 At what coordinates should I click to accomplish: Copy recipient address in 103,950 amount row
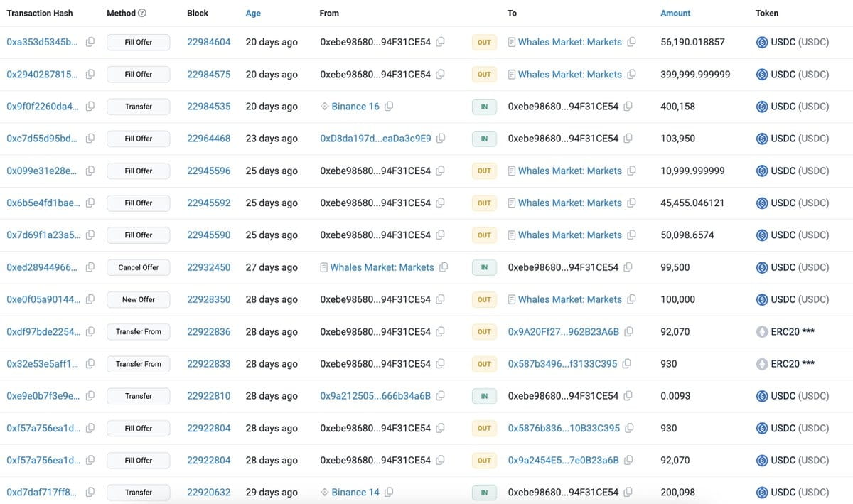click(628, 139)
